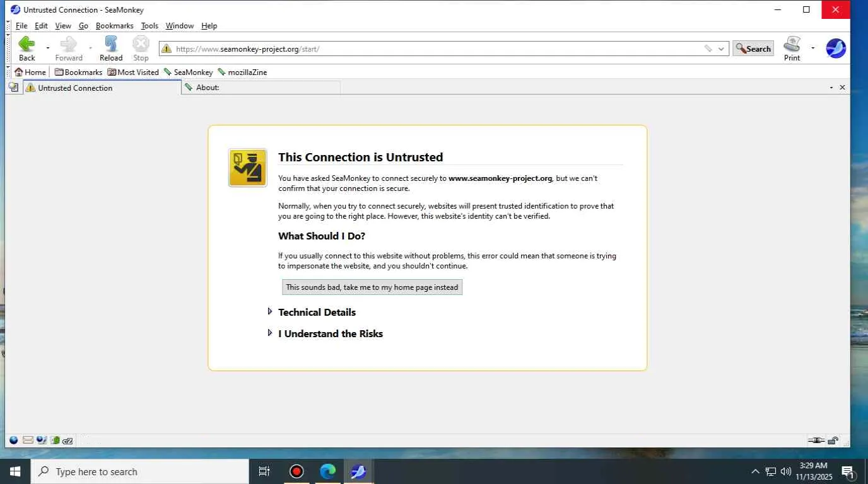Open the notification center icon

click(848, 471)
